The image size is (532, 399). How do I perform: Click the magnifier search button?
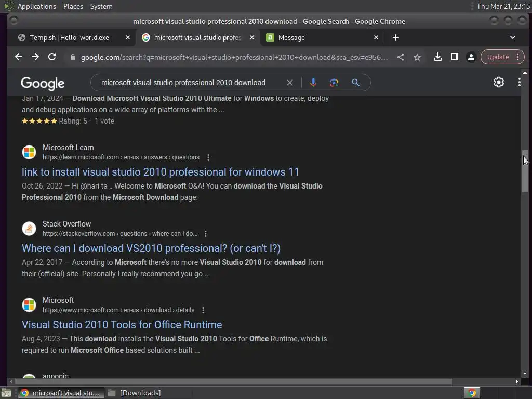(355, 83)
